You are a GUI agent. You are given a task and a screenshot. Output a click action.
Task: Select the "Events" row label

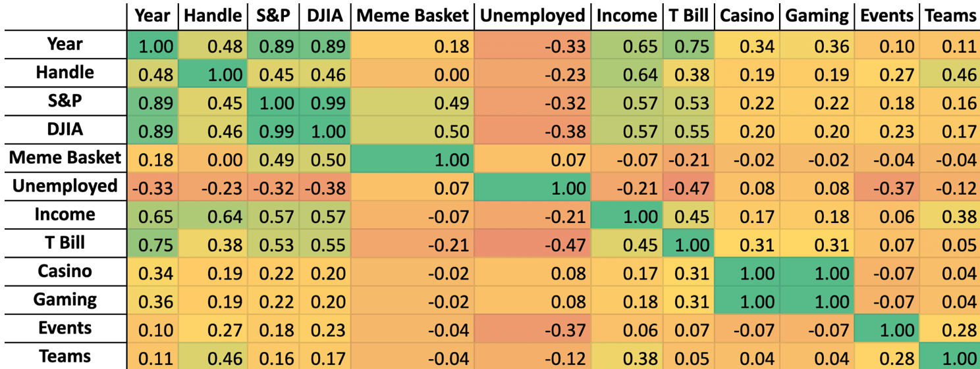tap(65, 328)
